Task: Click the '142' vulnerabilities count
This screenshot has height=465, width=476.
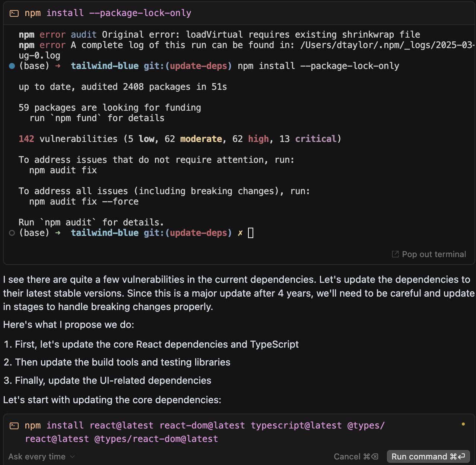Action: pos(26,139)
